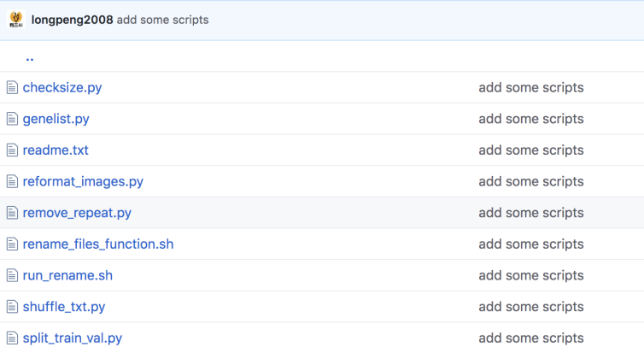
Task: Click the file icon beside genelist.py
Action: [x=12, y=119]
